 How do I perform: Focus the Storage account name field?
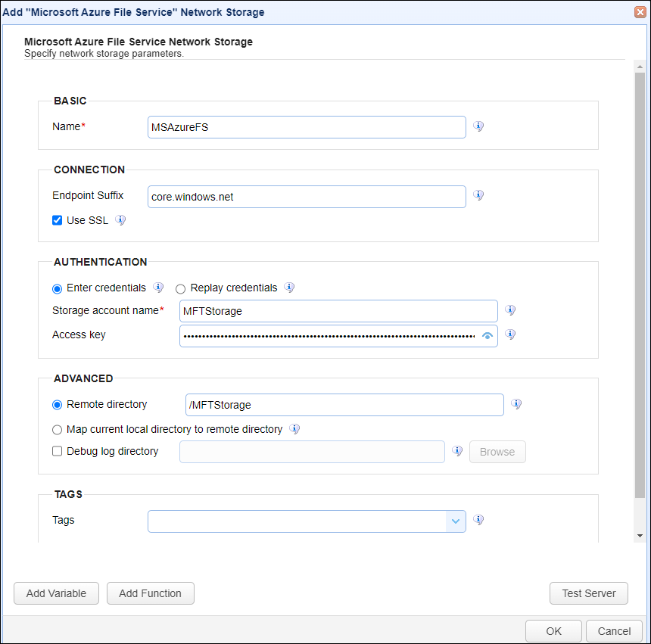(x=338, y=311)
